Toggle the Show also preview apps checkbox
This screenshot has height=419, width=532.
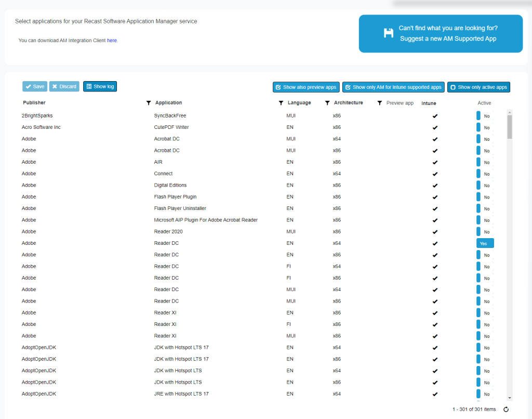click(278, 87)
